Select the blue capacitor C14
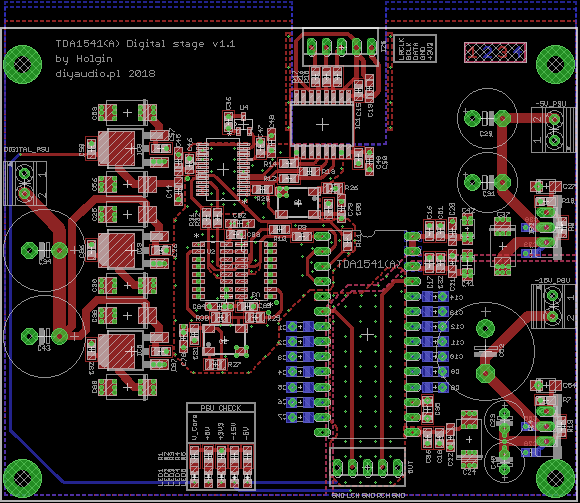Screen dimensions: 580x503 click(435, 297)
